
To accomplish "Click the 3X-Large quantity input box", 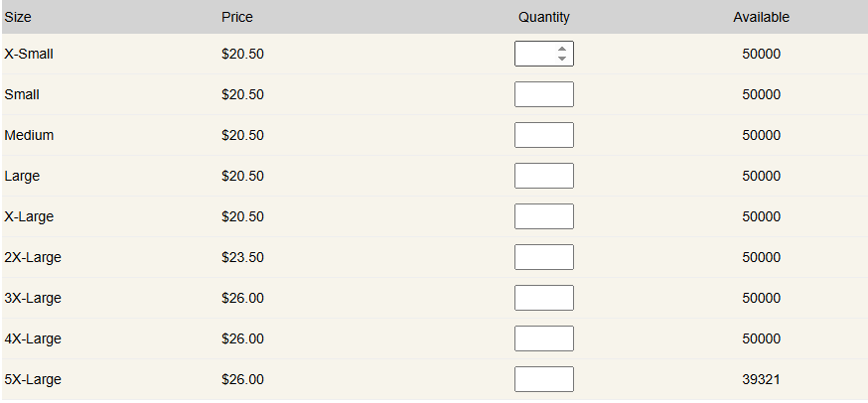I will (x=544, y=298).
